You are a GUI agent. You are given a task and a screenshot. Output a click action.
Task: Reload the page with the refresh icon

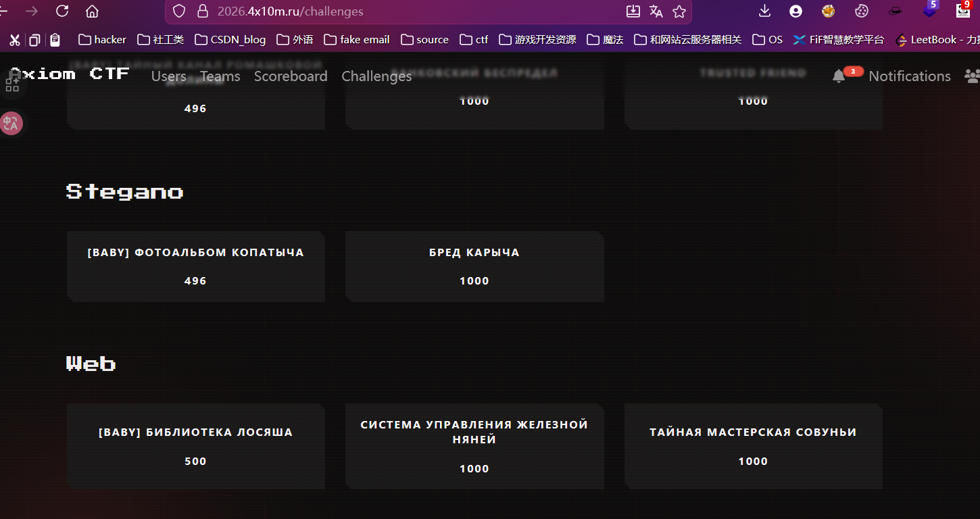(62, 11)
